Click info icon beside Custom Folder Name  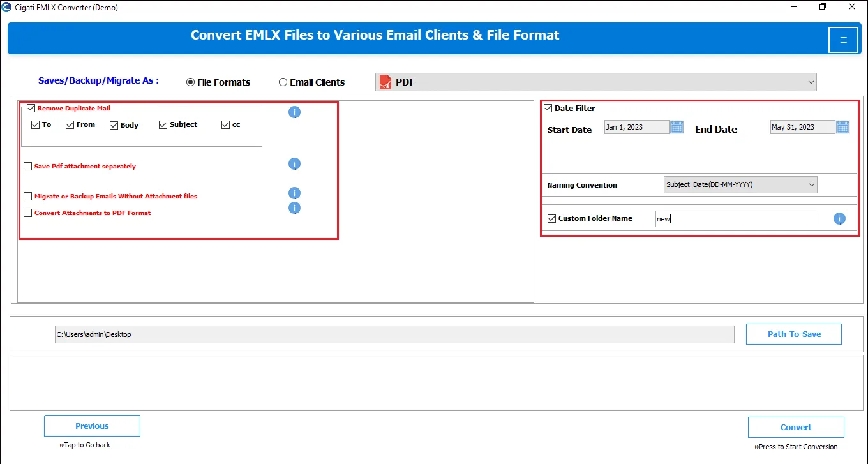839,219
